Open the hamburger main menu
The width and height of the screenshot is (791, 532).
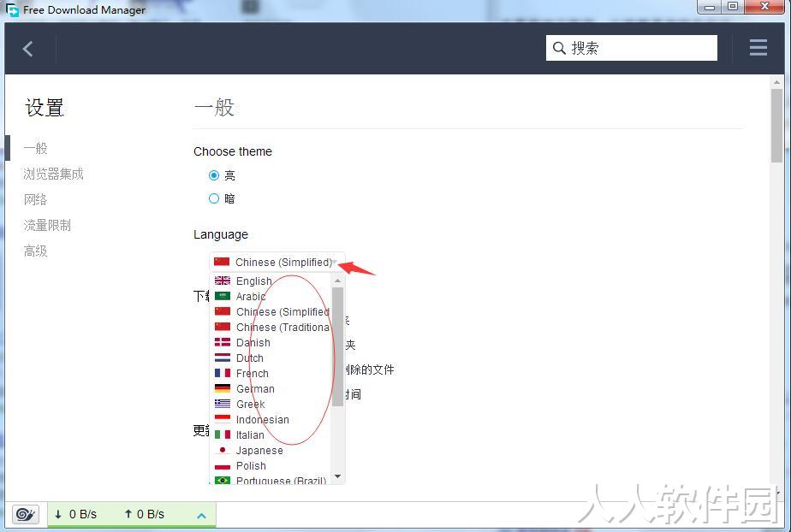(758, 48)
